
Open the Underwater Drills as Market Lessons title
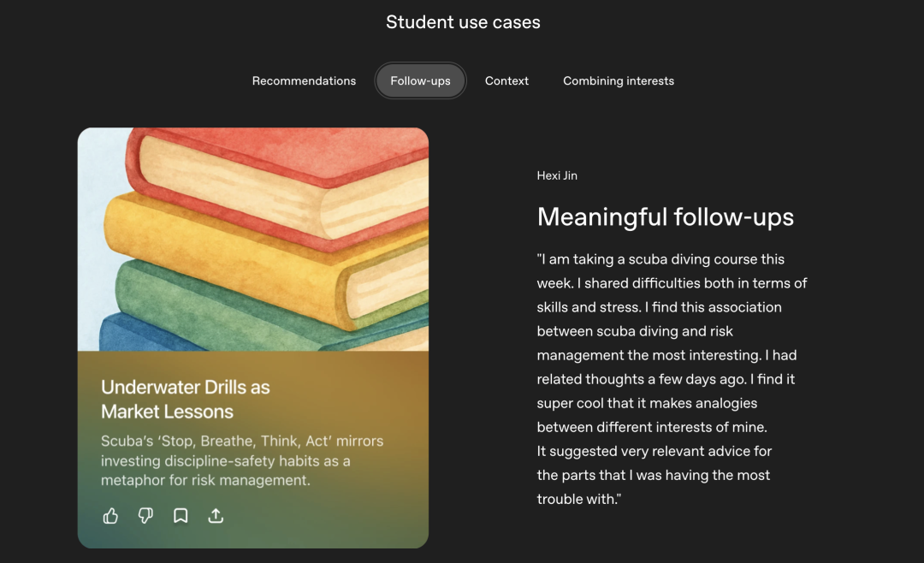tap(185, 400)
